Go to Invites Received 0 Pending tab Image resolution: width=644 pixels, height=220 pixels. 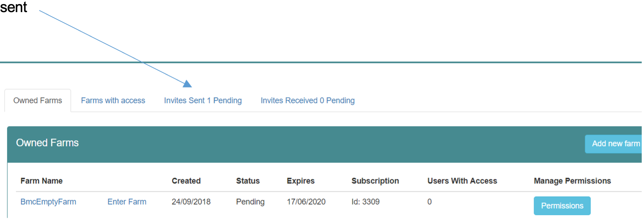coord(307,101)
